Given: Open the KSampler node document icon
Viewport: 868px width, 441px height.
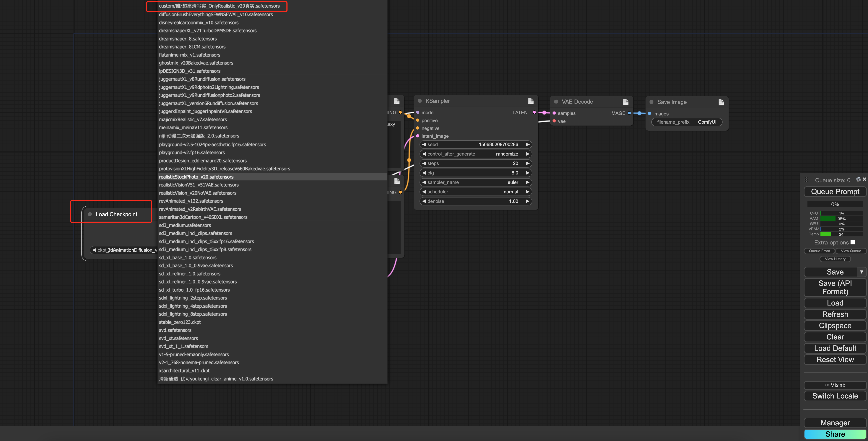Looking at the screenshot, I should pyautogui.click(x=531, y=101).
